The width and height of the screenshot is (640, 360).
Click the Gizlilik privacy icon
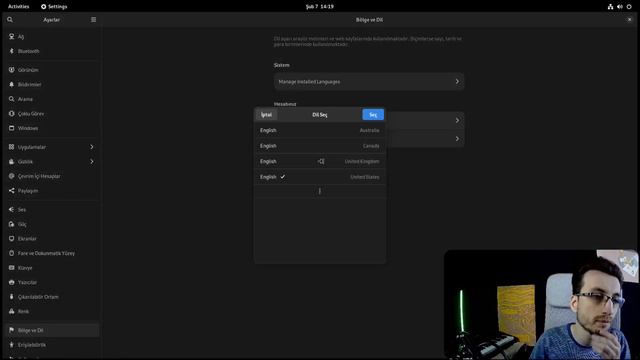tap(11, 162)
